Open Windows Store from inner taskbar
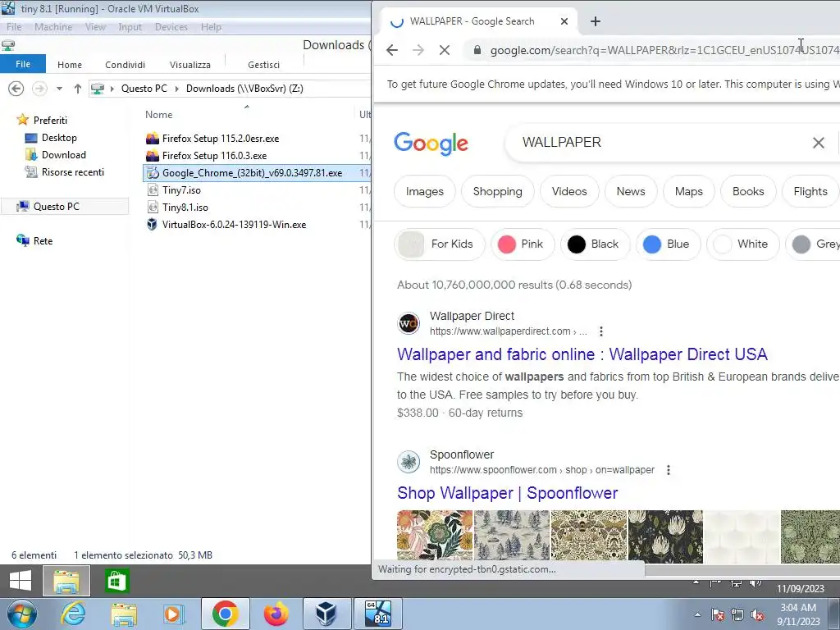 (x=116, y=581)
